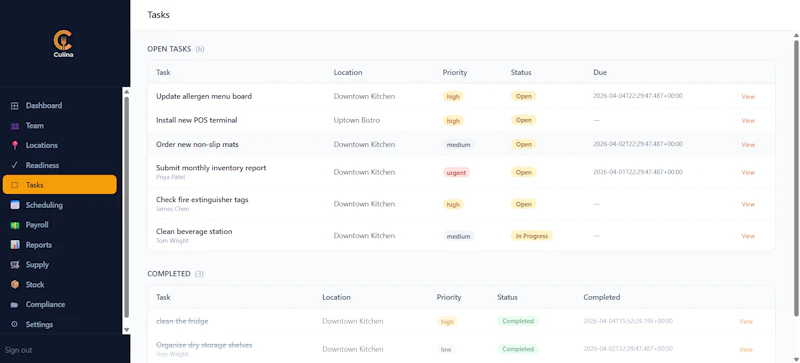The width and height of the screenshot is (800, 363).
Task: Click due date of Submit monthly inventory report
Action: (x=638, y=173)
